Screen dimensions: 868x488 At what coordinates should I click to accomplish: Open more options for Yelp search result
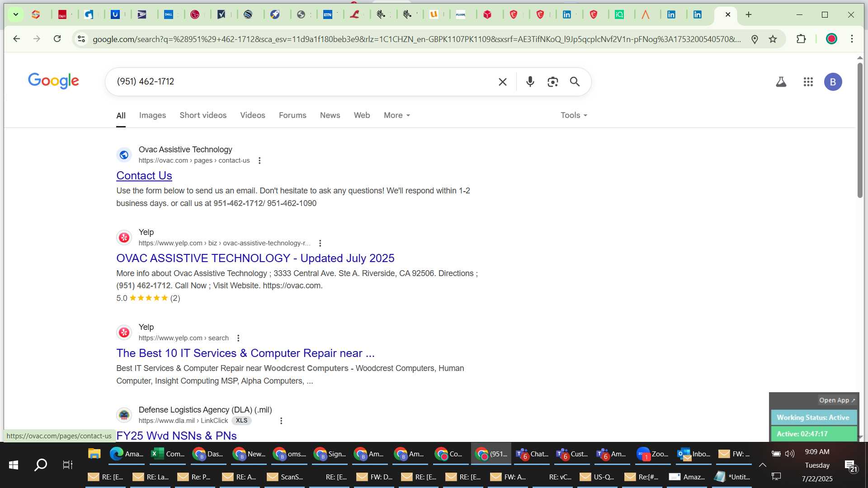point(238,338)
